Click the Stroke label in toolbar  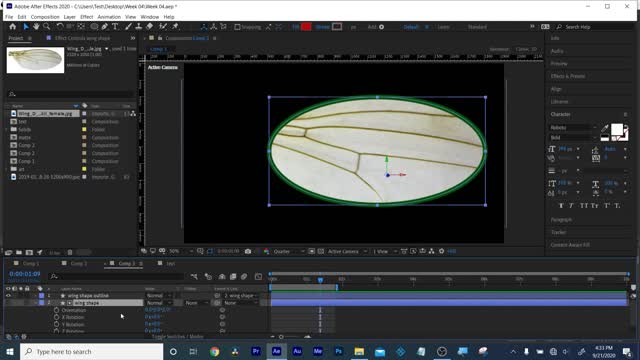(x=322, y=27)
